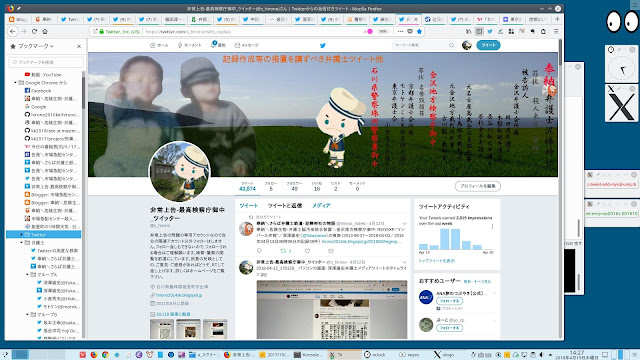640x360 pixels.
Task: Switch to the ツイート timeline tab
Action: tap(249, 206)
